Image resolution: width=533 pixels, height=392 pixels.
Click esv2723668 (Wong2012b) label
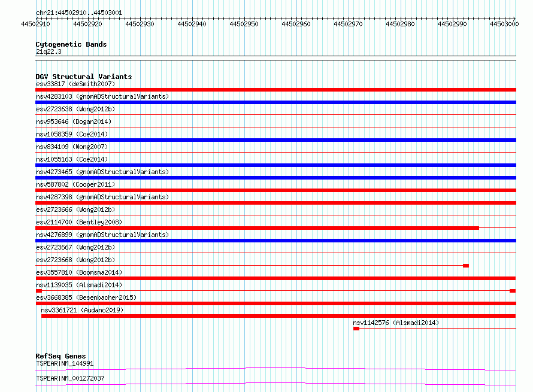pyautogui.click(x=75, y=260)
